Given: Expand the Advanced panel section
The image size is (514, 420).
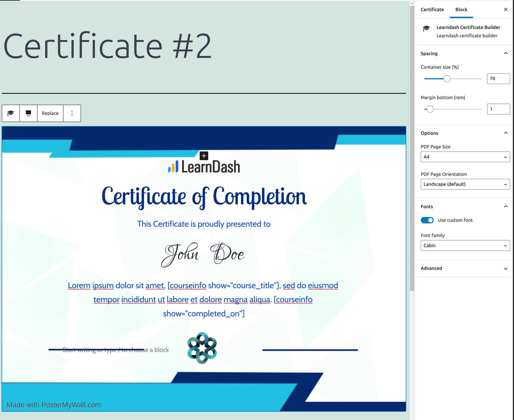Looking at the screenshot, I should 505,268.
